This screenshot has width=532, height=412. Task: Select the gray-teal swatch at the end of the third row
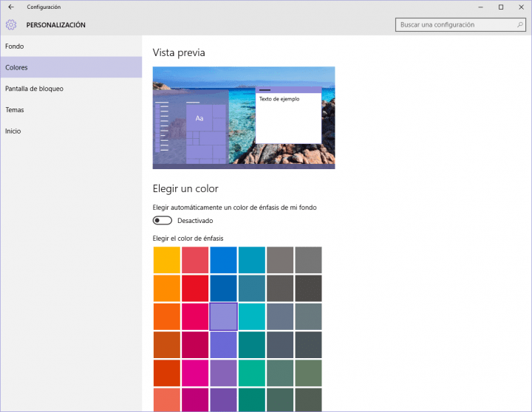pos(308,317)
